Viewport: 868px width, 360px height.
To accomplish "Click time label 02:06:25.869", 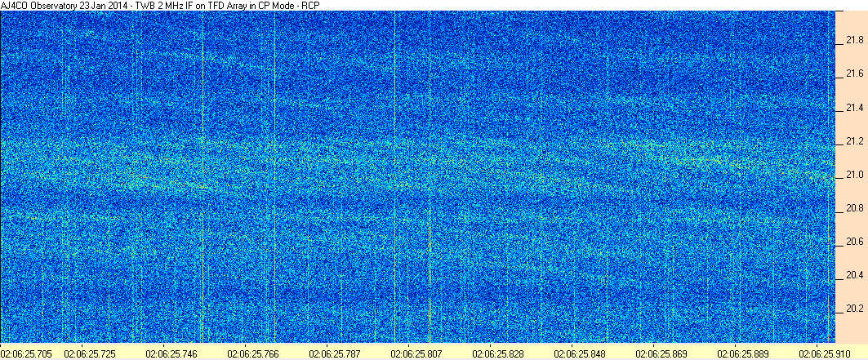I will tap(661, 353).
